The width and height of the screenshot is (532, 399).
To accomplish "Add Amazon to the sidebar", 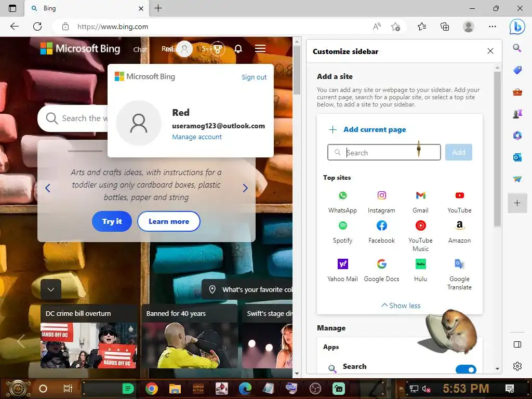I will pos(459,232).
